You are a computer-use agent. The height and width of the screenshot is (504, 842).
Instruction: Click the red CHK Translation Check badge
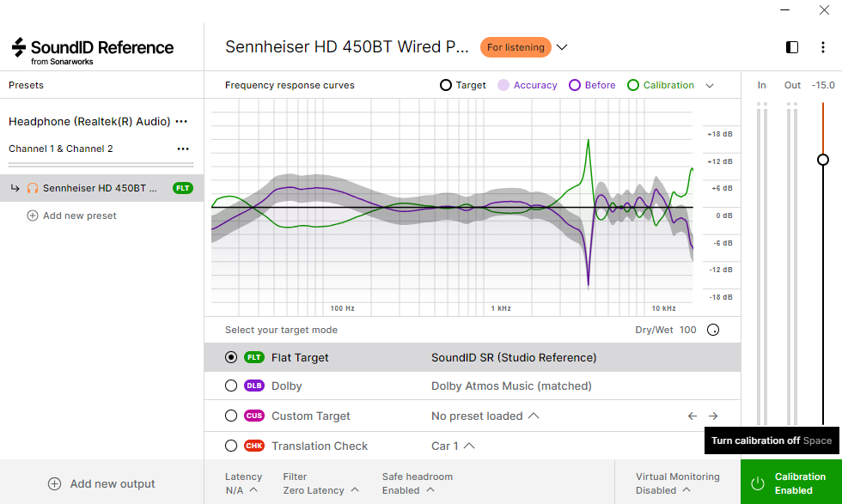pos(254,446)
